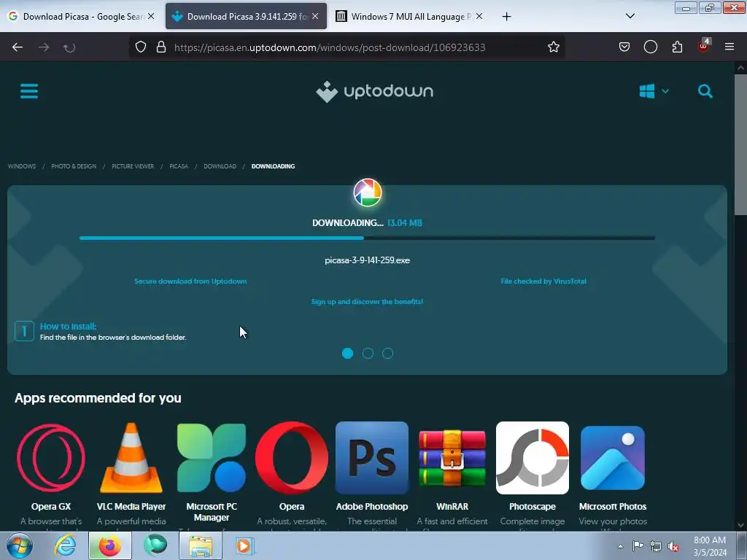Expand the platform dropdown chevron
This screenshot has height=560, width=747.
[665, 91]
